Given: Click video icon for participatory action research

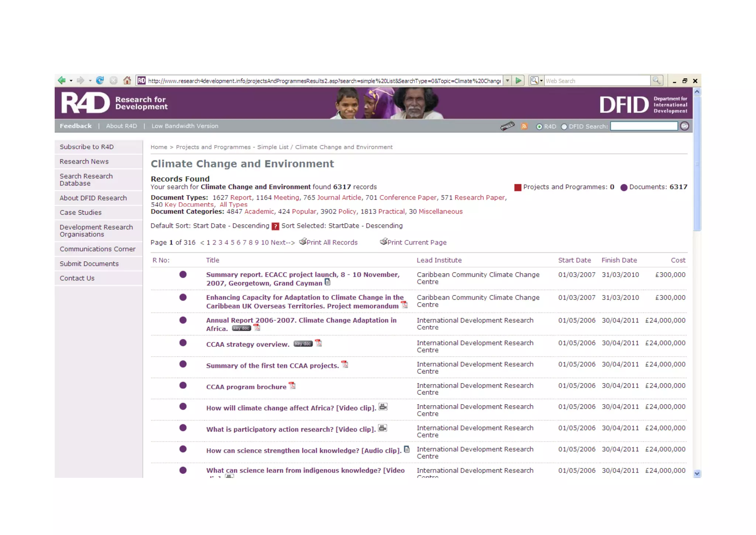Looking at the screenshot, I should pyautogui.click(x=383, y=428).
